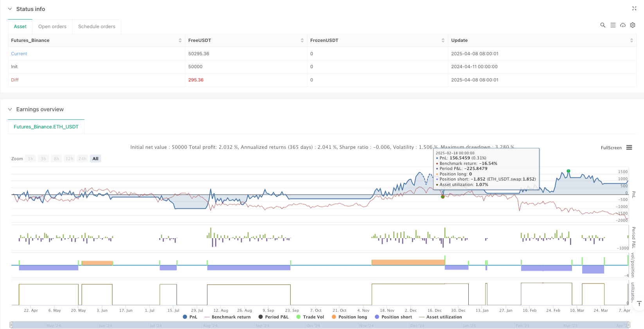This screenshot has width=644, height=329.
Task: Collapse the Status info section
Action: click(10, 9)
